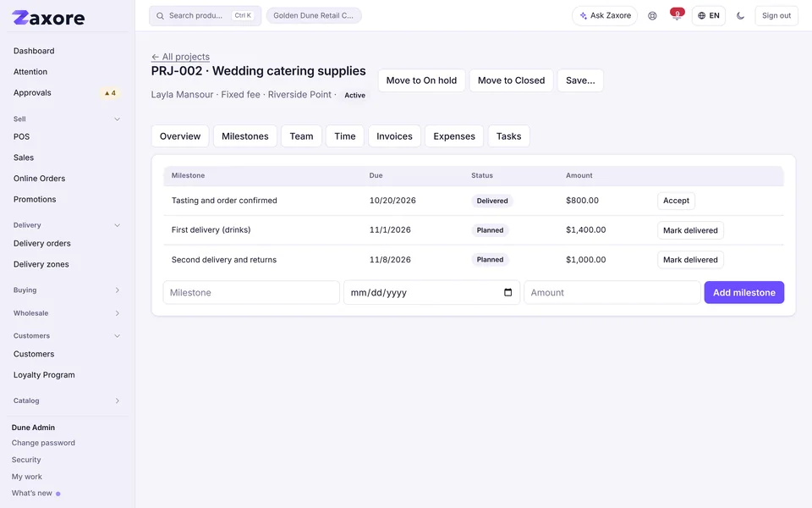Open the Tasks tab
Image resolution: width=812 pixels, height=508 pixels.
(x=508, y=135)
